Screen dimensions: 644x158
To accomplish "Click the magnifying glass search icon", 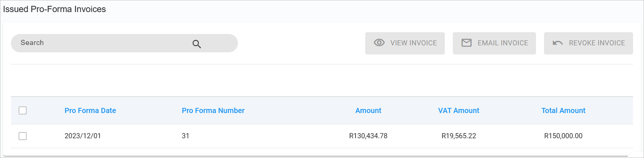I will tap(197, 44).
